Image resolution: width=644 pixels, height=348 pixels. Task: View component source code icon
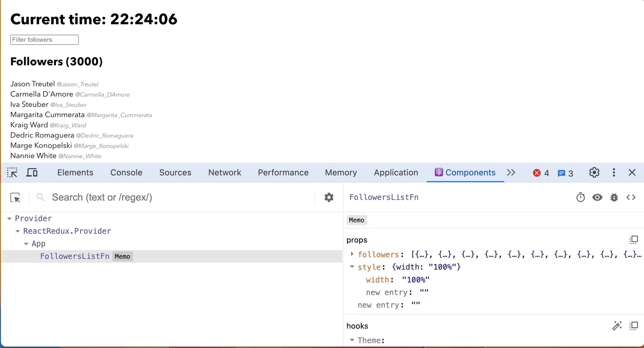pos(631,197)
